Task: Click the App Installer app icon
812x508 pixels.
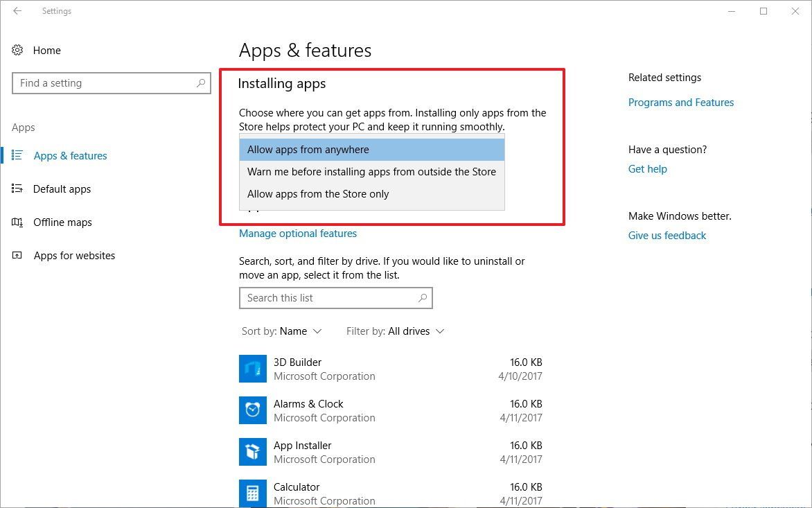Action: click(x=253, y=452)
